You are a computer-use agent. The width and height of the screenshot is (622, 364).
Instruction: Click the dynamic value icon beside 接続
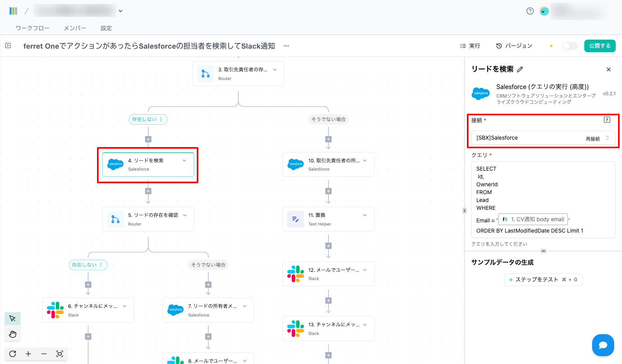[607, 120]
